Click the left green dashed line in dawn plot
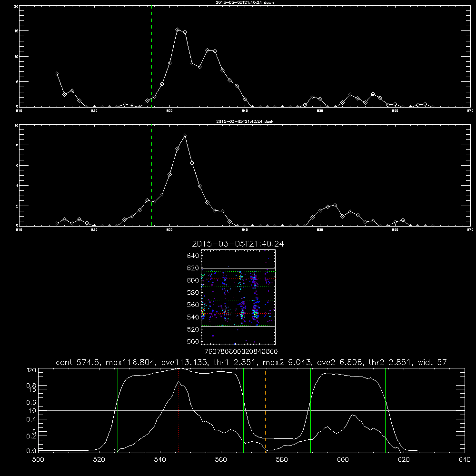This screenshot has width=476, height=476. [151, 56]
